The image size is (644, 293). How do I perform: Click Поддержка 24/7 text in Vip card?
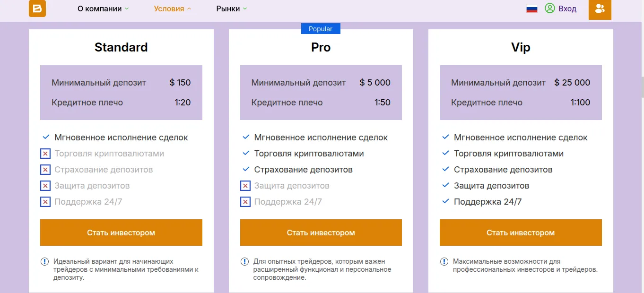(x=488, y=202)
